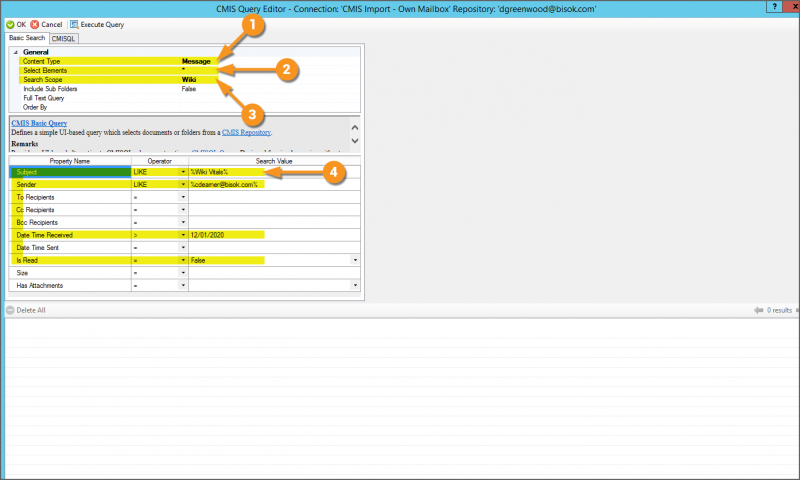
Task: Open the CMIS Repository help link
Action: pyautogui.click(x=246, y=133)
